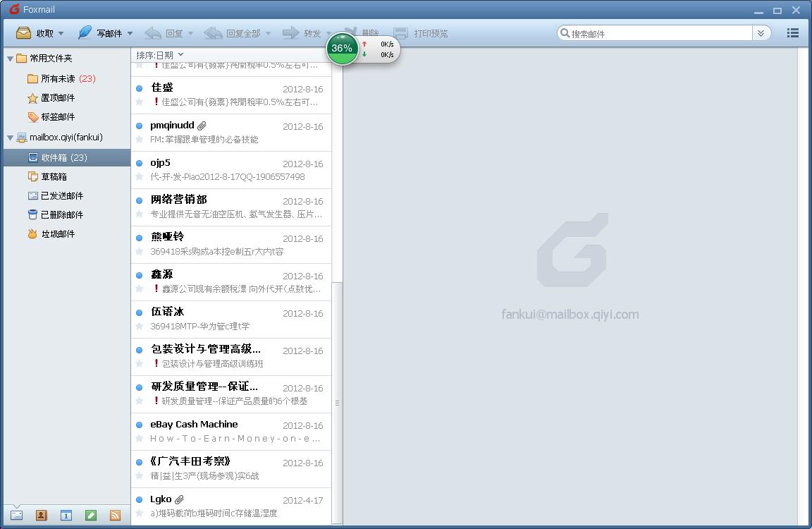
Task: Click the Forward (转发) arrow icon
Action: click(x=290, y=33)
